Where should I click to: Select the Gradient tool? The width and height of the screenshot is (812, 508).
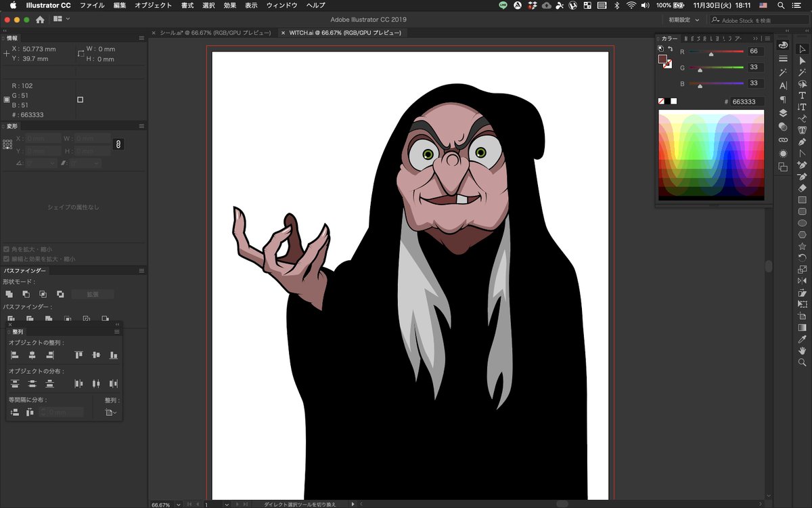point(803,327)
